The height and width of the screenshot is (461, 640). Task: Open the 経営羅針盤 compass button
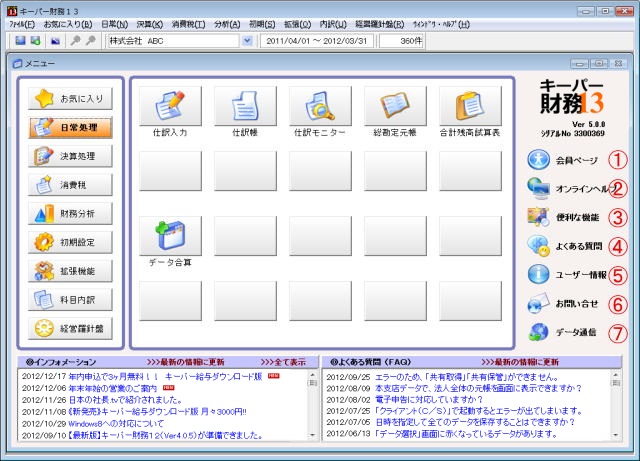tap(70, 328)
